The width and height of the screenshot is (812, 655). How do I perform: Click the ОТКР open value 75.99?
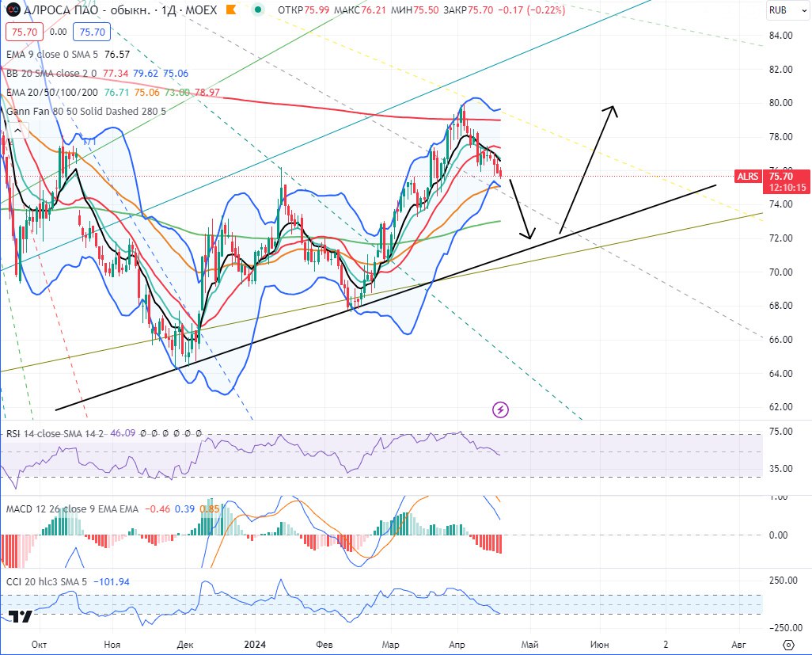(318, 10)
